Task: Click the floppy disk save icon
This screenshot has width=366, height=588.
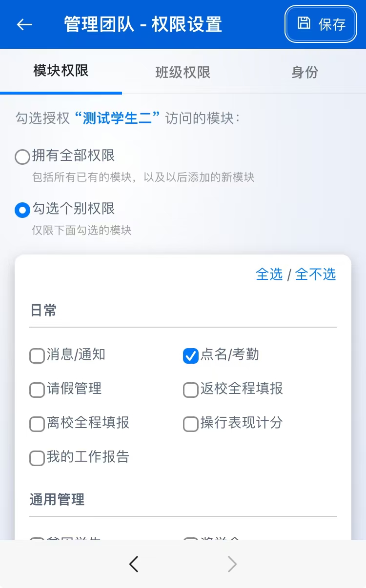Action: 304,23
